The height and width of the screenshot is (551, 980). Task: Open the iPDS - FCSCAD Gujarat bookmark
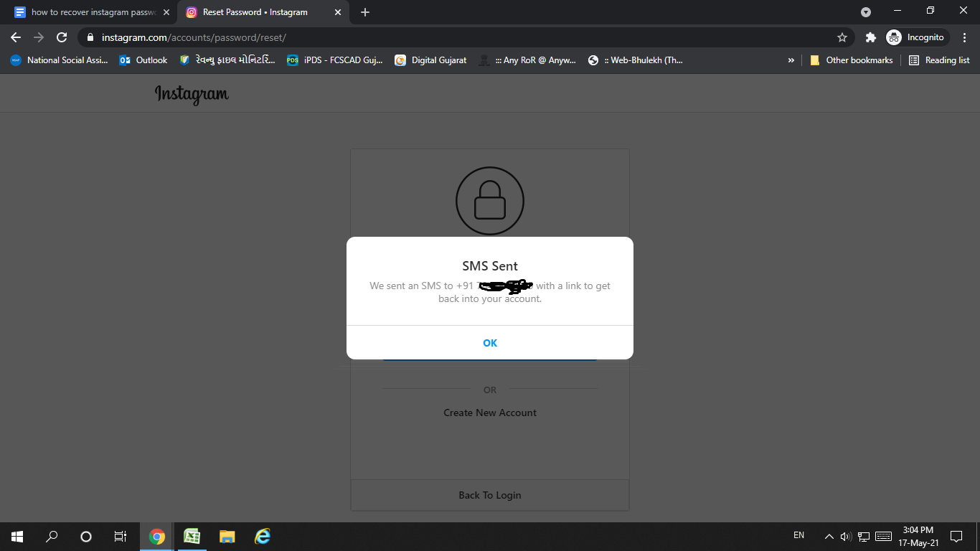point(335,60)
